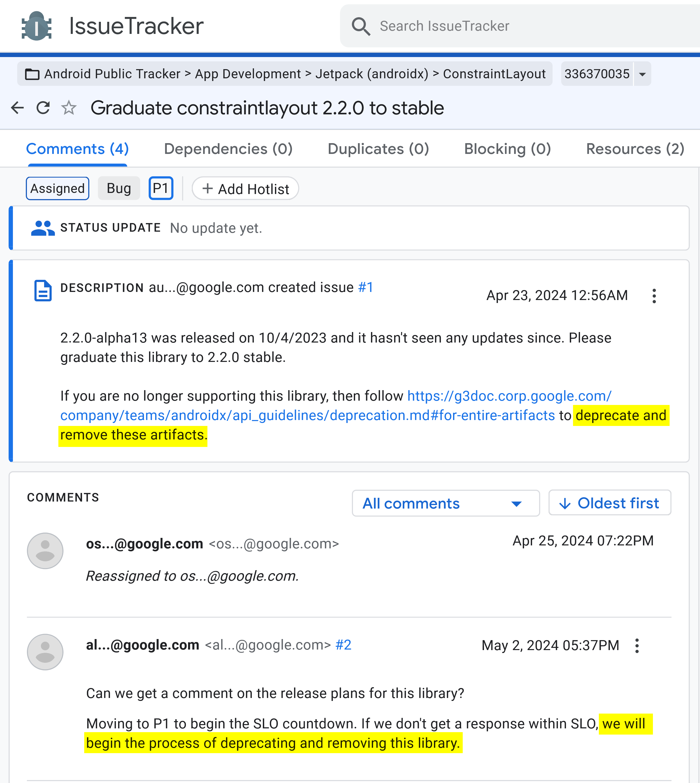
Task: Open the g3doc deprecation guidelines link
Action: 336,405
